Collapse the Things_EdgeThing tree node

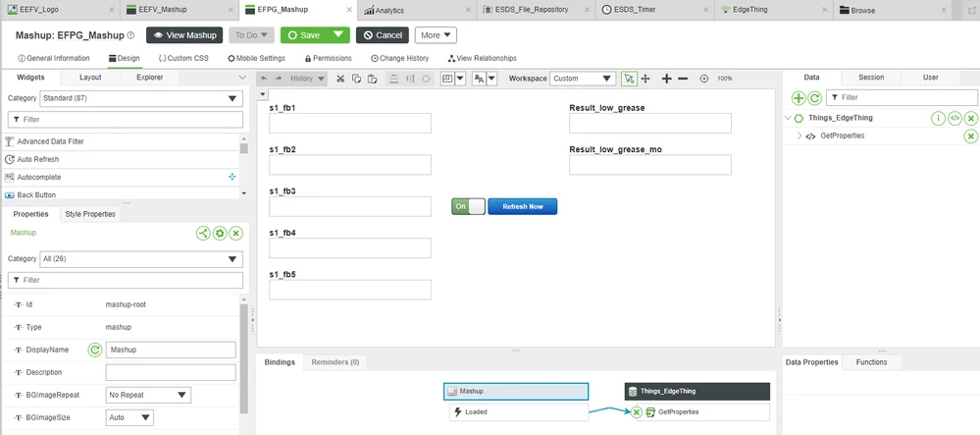coord(787,118)
